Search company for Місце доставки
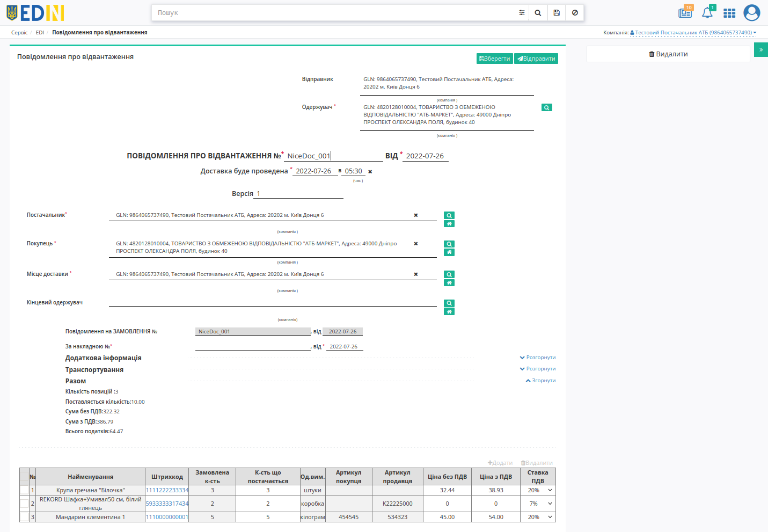The height and width of the screenshot is (532, 768). (x=449, y=274)
